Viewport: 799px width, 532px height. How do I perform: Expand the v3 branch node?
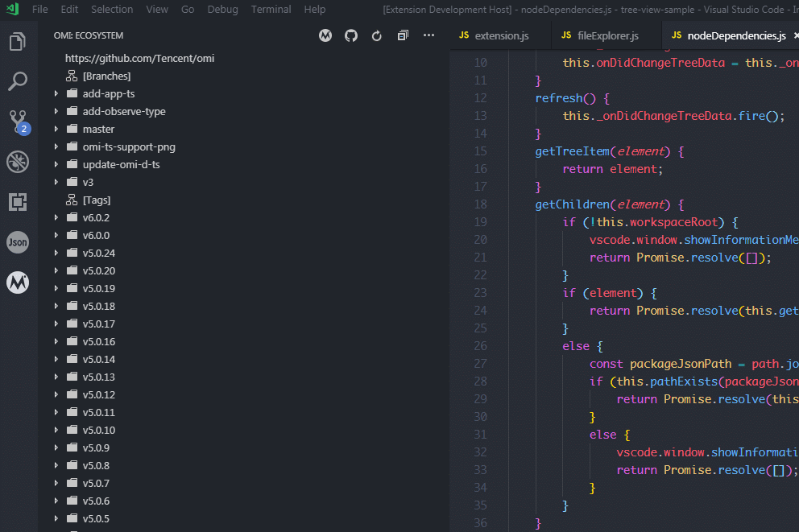[56, 182]
